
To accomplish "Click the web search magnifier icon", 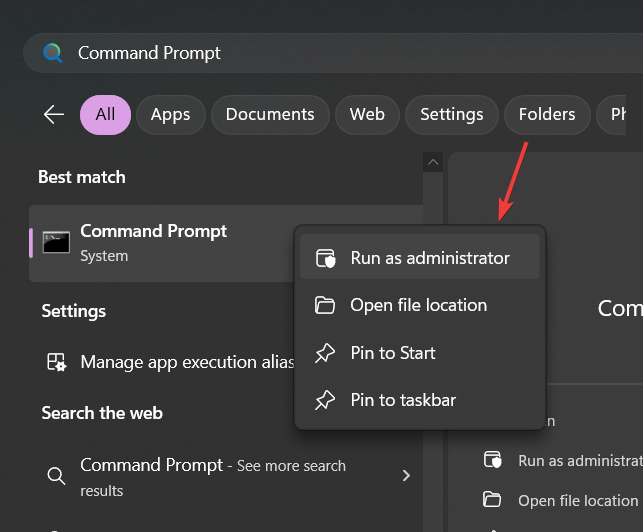I will pos(56,476).
